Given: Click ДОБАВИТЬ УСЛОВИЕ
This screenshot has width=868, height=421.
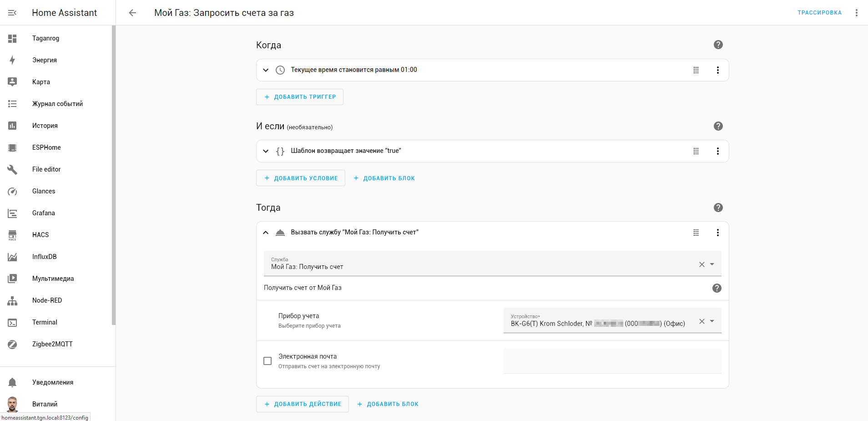Looking at the screenshot, I should (x=301, y=178).
